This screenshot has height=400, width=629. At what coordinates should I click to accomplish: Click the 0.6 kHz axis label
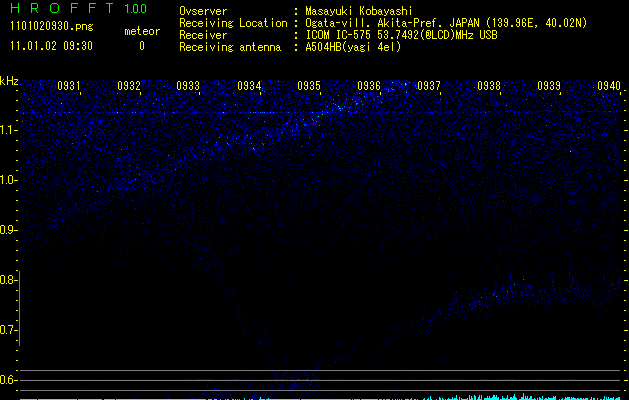click(8, 380)
